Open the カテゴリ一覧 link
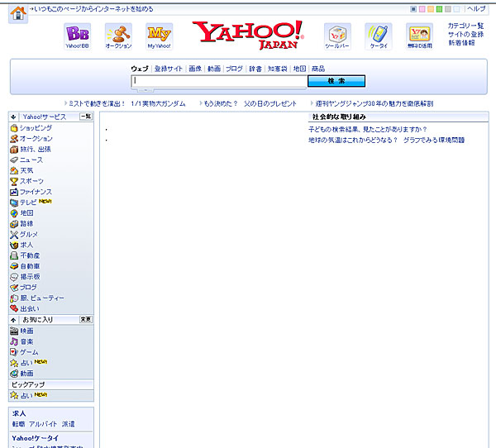Image resolution: width=496 pixels, height=448 pixels. [x=465, y=26]
